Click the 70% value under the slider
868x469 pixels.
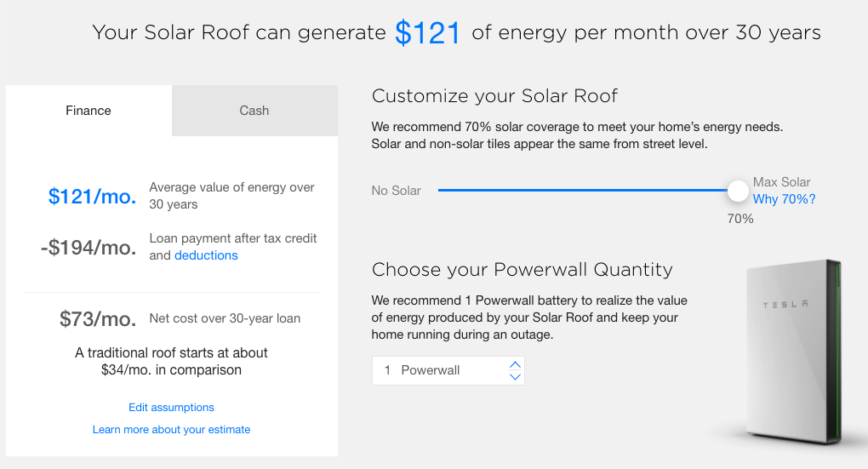(740, 219)
